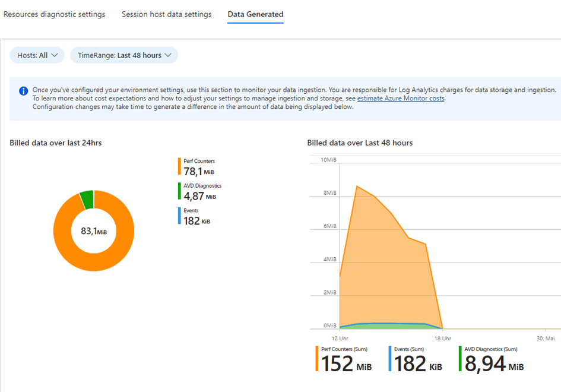Click the Billed data over Last 48 hours heading
This screenshot has width=561, height=392.
point(360,143)
